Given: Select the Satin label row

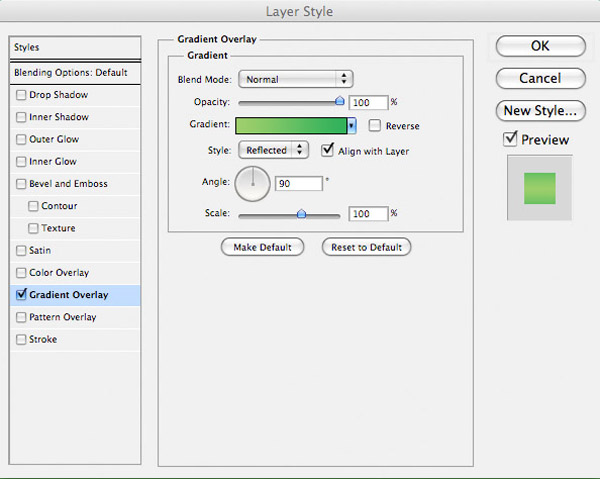Looking at the screenshot, I should tap(75, 251).
